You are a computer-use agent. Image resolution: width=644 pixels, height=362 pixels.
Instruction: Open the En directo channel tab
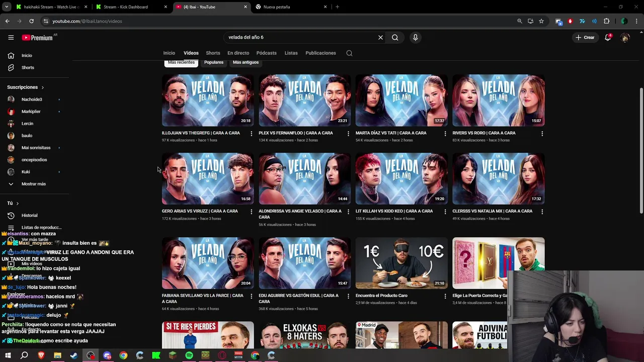238,53
